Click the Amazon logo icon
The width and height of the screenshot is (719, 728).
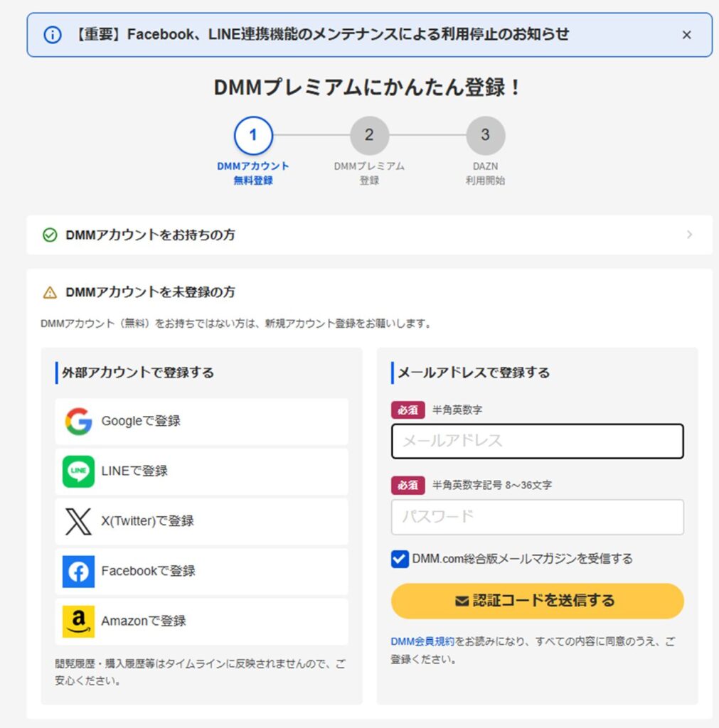[78, 621]
